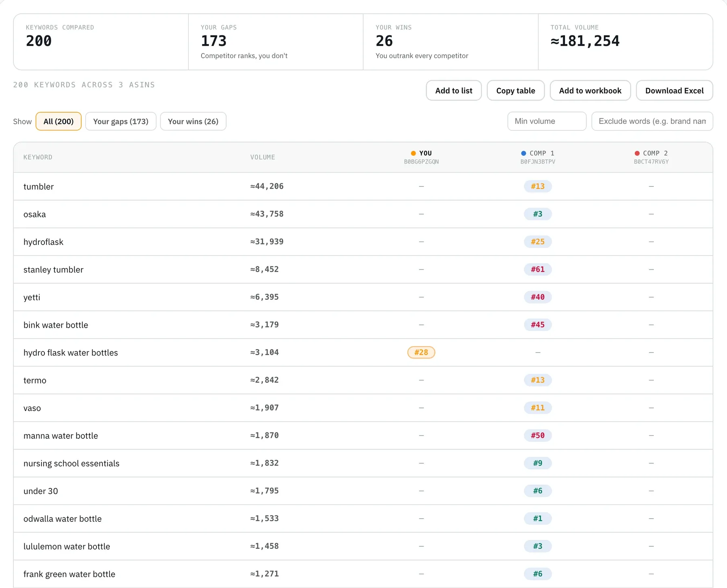The height and width of the screenshot is (588, 727).
Task: Focus the Exclude words field
Action: point(652,121)
